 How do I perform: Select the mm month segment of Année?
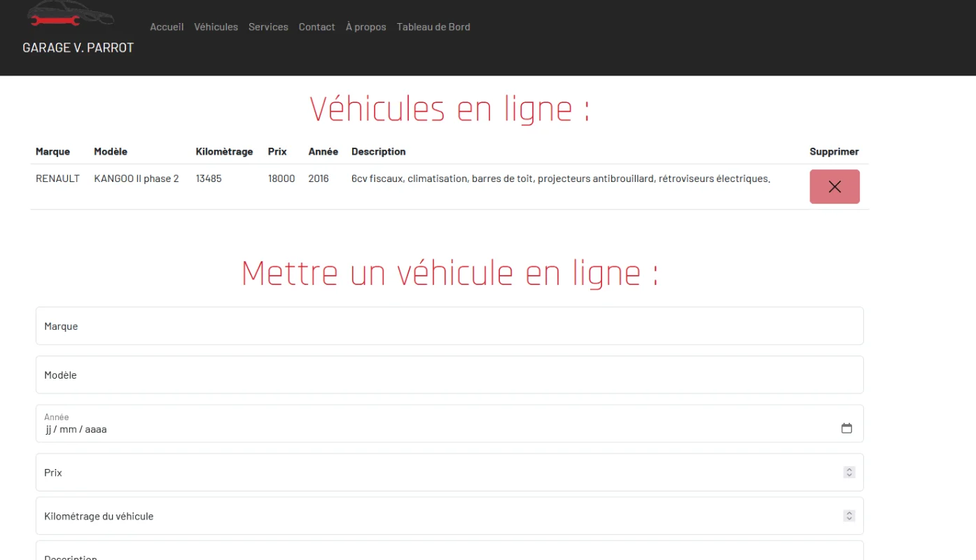coord(68,429)
